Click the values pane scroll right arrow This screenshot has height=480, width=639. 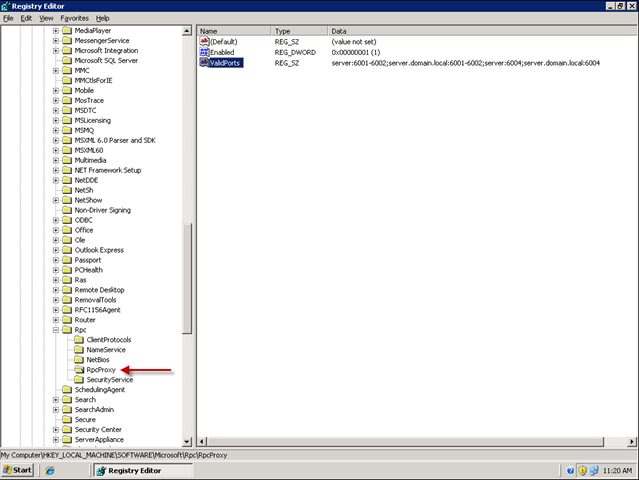632,441
